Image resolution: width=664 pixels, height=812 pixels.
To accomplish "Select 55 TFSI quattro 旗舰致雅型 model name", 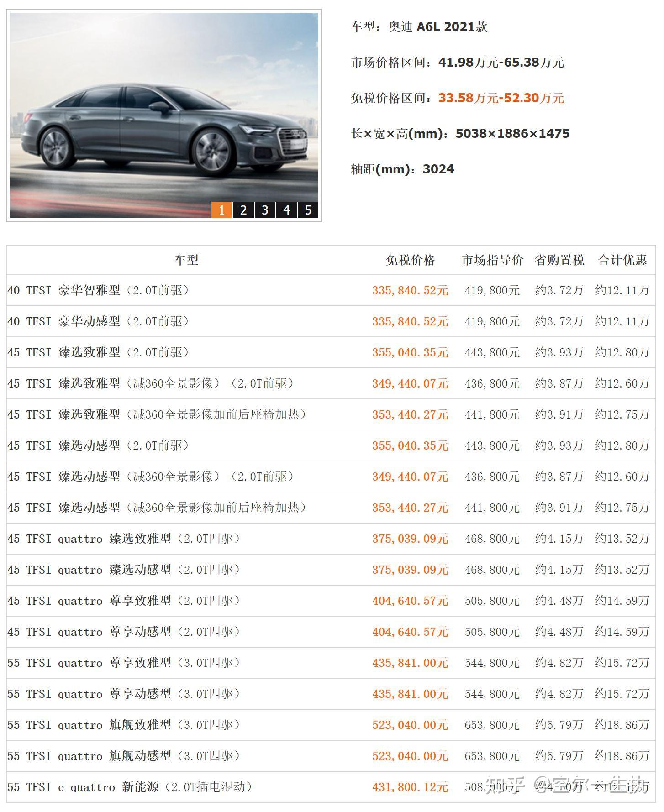I will click(x=124, y=725).
